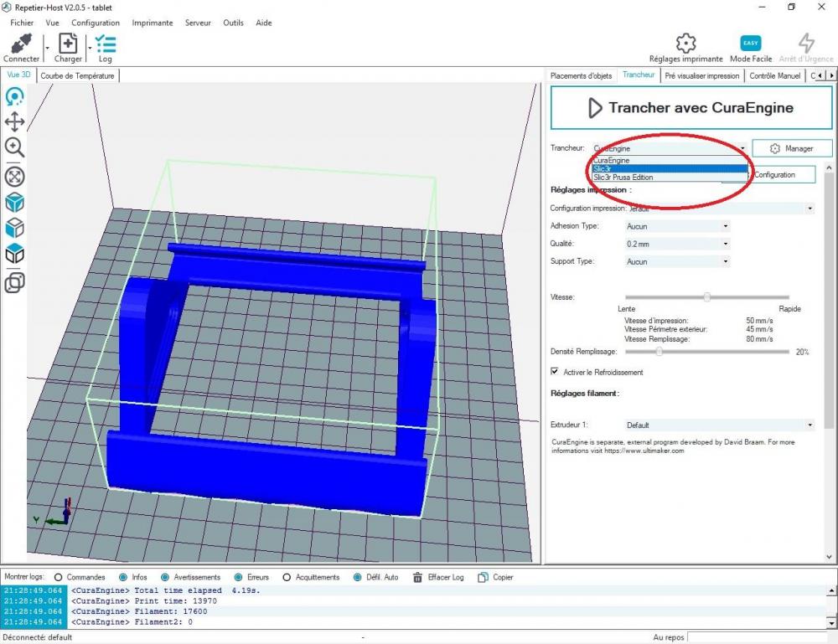Open Réglages imprimante gear icon
This screenshot has width=838, height=644.
[x=685, y=44]
